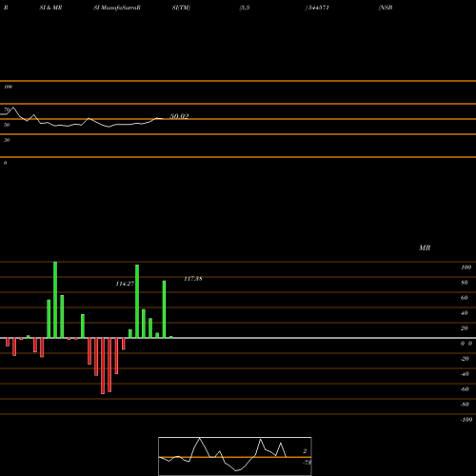Click the MR axis label "-60"
The height and width of the screenshot is (476, 476).
(465, 389)
